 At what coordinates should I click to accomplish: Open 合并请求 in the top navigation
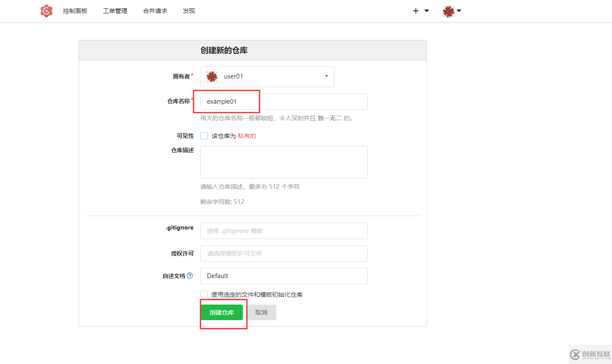click(155, 11)
